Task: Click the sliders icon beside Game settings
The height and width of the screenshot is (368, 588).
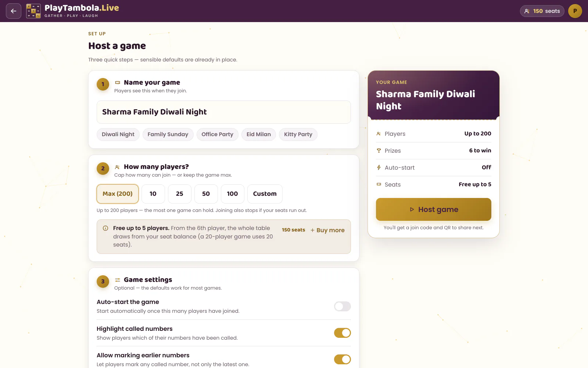Action: 118,280
